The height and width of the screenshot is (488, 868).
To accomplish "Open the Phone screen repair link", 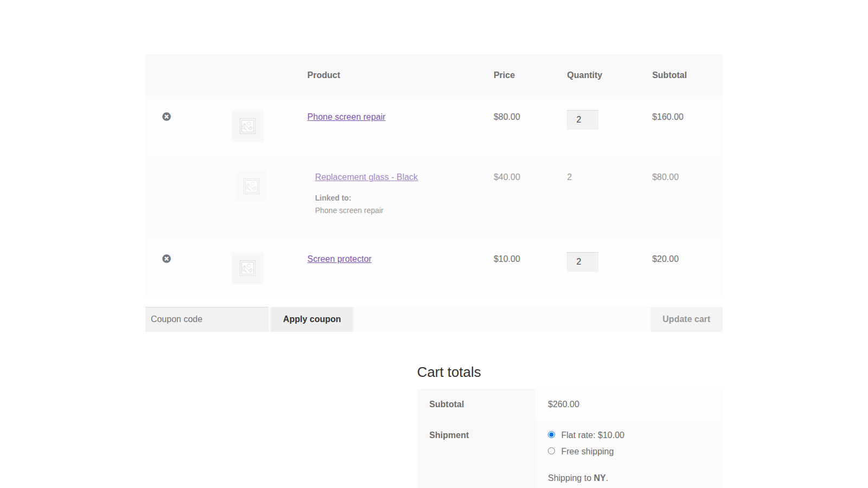I will click(x=346, y=117).
